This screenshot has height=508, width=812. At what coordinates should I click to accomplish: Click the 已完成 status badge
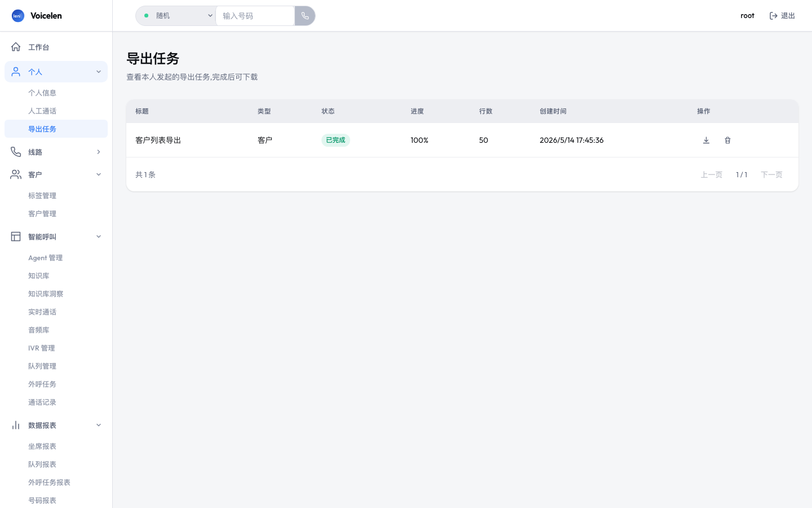coord(336,140)
